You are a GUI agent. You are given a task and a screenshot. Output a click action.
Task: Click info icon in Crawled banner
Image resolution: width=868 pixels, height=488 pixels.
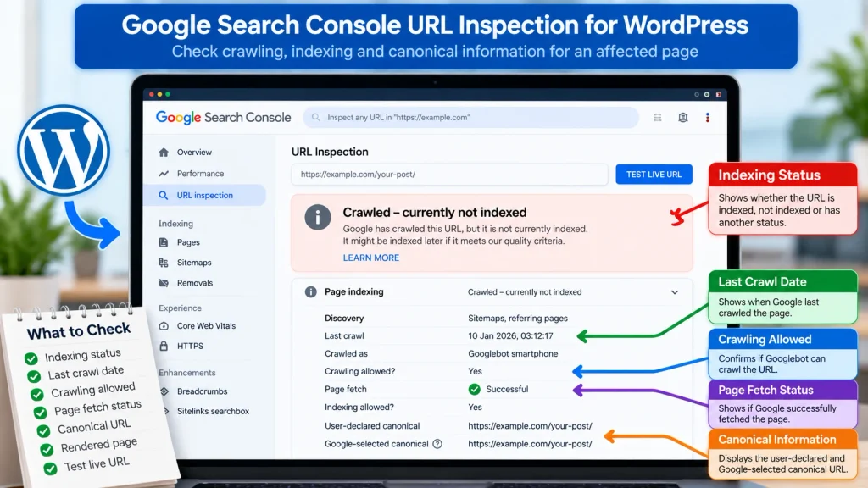click(318, 217)
